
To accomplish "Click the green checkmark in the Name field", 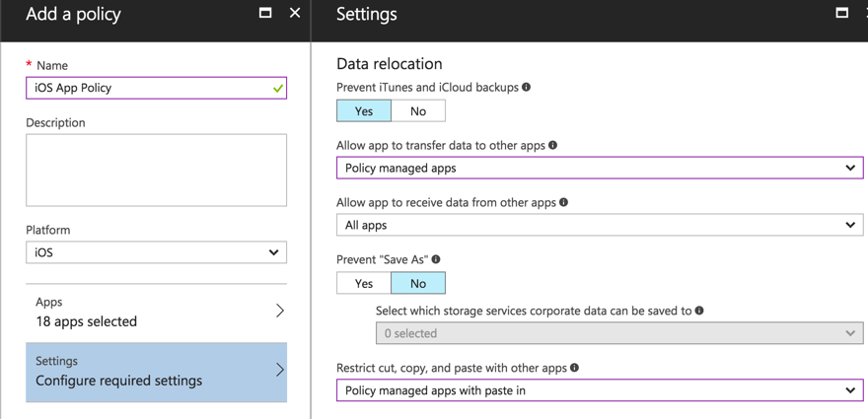I will coord(278,88).
